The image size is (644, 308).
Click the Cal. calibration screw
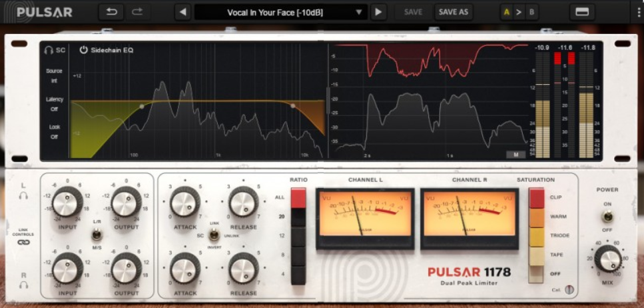pyautogui.click(x=569, y=289)
